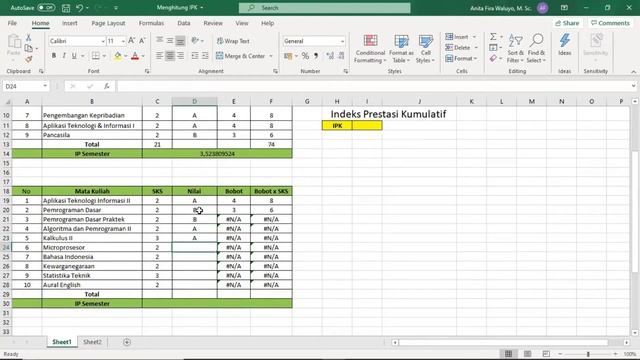
Task: Switch to the Page Layout tab
Action: pyautogui.click(x=108, y=23)
